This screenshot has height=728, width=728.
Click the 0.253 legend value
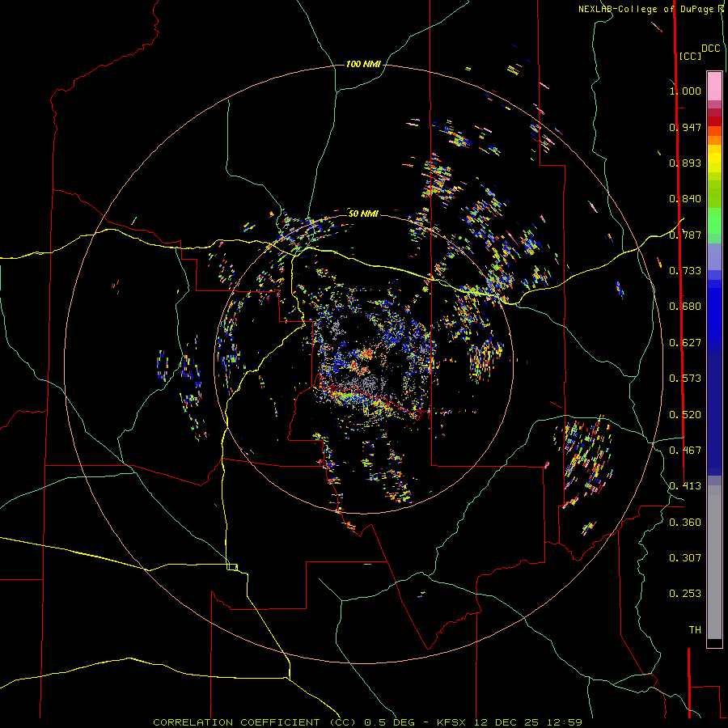click(x=685, y=594)
